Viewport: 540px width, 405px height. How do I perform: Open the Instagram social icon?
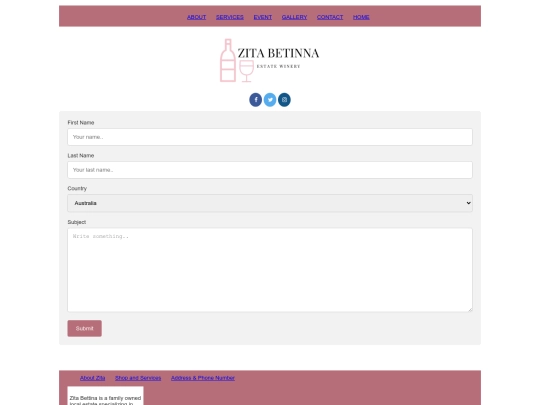pos(284,100)
